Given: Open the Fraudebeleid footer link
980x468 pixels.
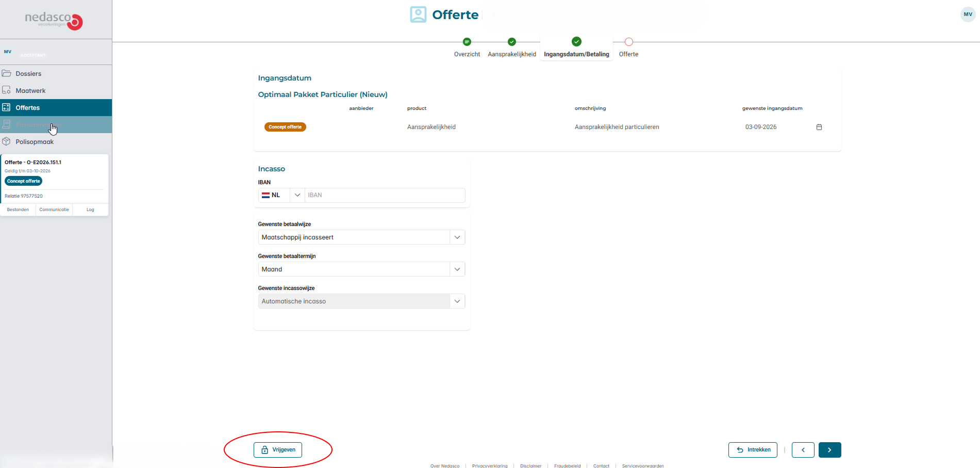Looking at the screenshot, I should [567, 465].
